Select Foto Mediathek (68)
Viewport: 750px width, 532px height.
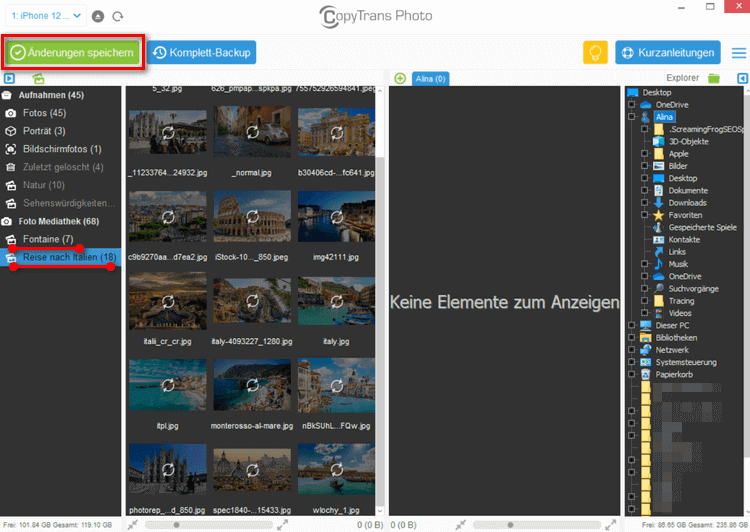(58, 222)
